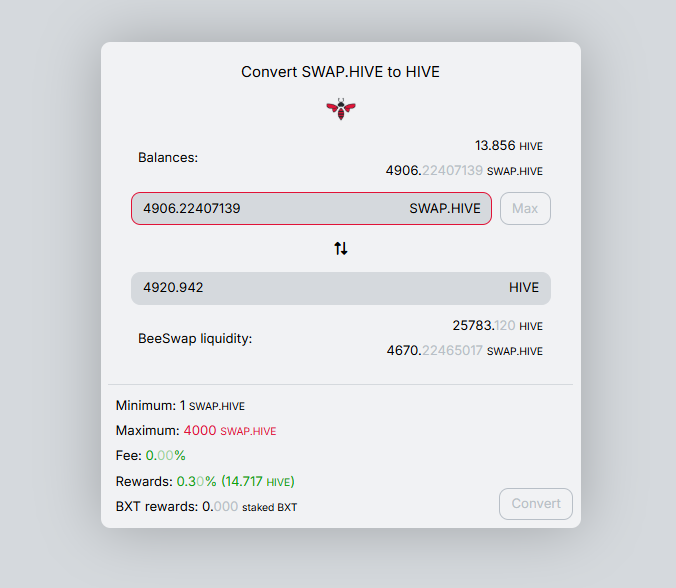Click the 25783.120 HIVE liquidity value
Viewport: 676px width, 588px height.
tap(498, 325)
